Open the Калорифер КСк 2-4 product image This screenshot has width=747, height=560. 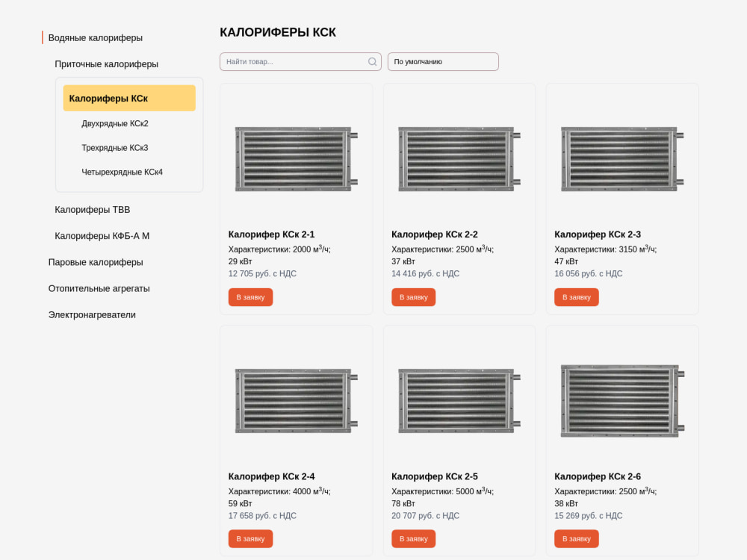(x=297, y=401)
